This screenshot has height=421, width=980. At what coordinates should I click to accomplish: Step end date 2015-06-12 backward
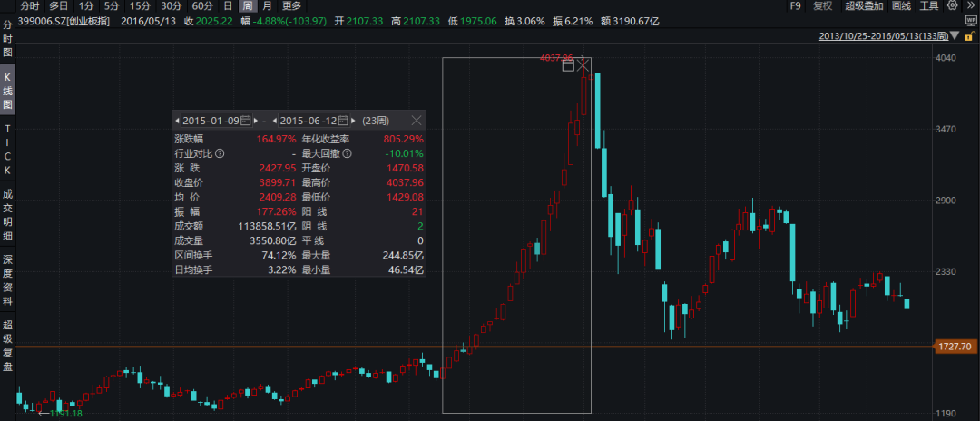[x=276, y=121]
